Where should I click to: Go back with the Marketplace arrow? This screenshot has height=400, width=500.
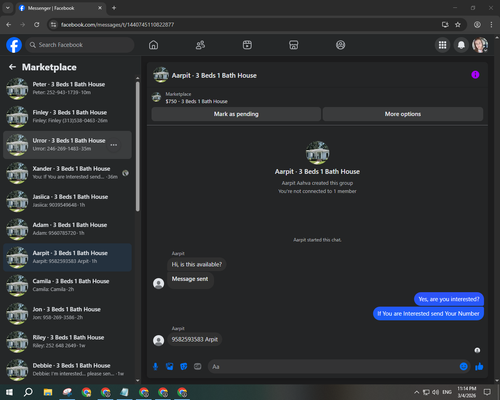point(12,67)
